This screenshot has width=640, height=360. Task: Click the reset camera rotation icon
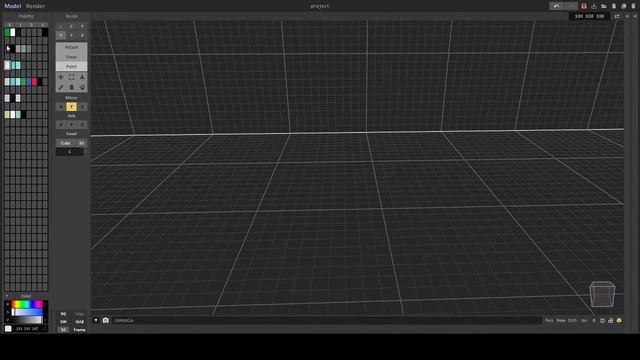tap(602, 321)
